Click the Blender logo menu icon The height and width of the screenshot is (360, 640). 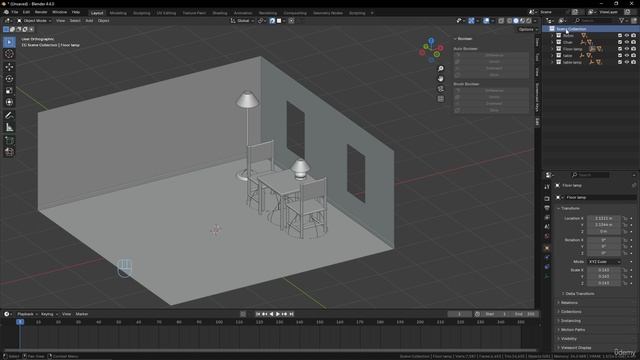6,12
